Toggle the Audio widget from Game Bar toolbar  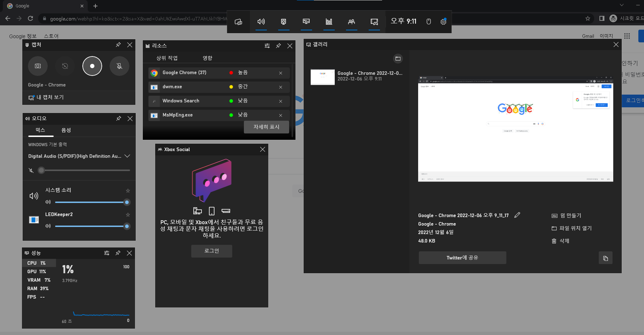pyautogui.click(x=261, y=22)
